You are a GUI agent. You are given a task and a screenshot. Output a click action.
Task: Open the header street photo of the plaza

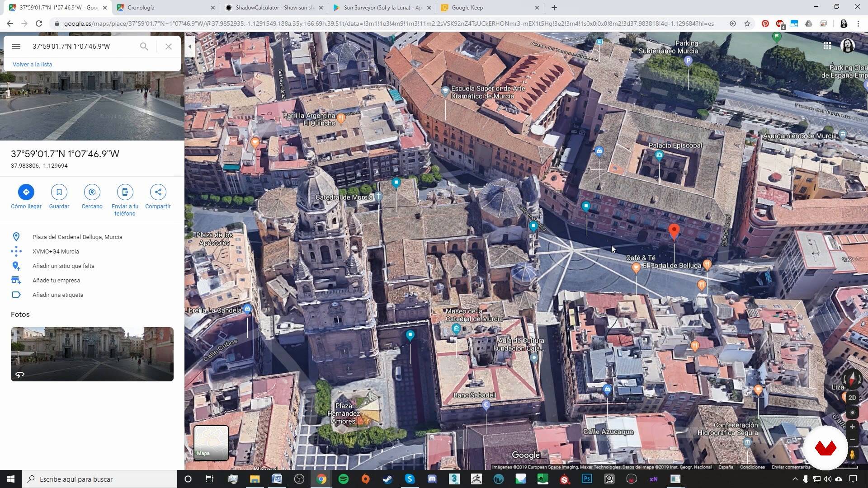92,107
